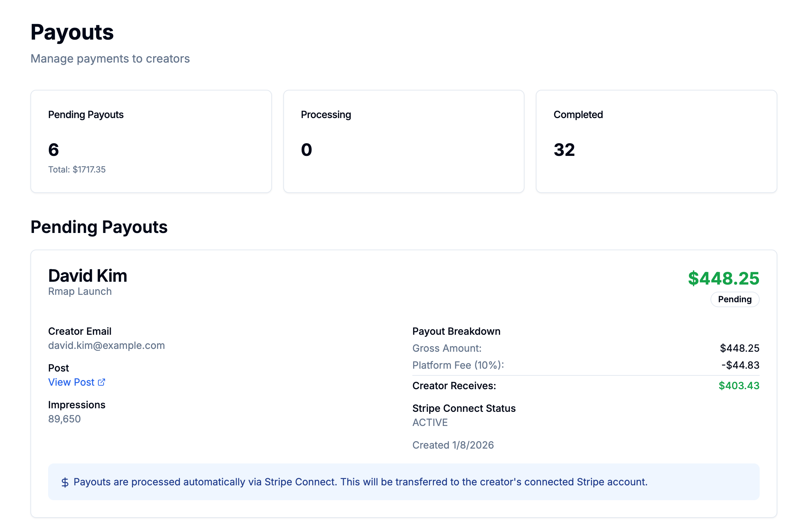This screenshot has width=812, height=526.
Task: Click the Pending status badge
Action: 735,299
